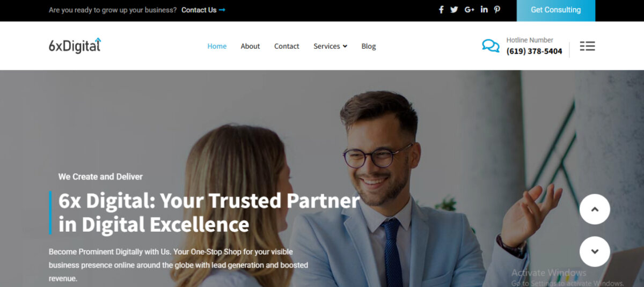
Task: Click the scroll-down arrow circle button
Action: 595,252
